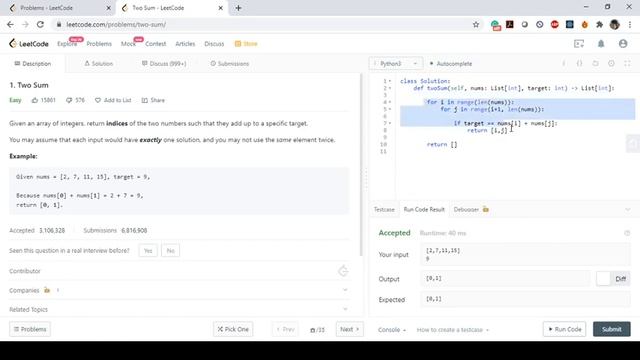Image resolution: width=640 pixels, height=360 pixels.
Task: Click the copy icon in the result panel
Action: click(x=627, y=233)
